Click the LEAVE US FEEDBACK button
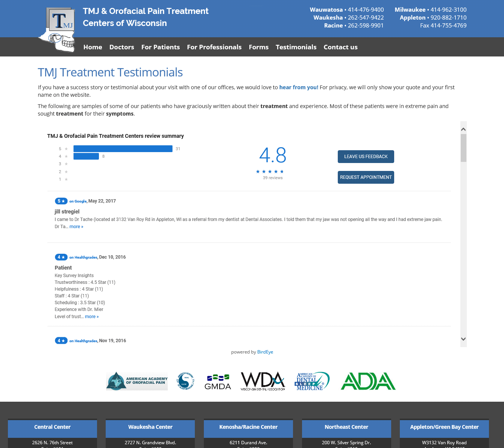Image resolution: width=504 pixels, height=448 pixels. click(x=366, y=157)
